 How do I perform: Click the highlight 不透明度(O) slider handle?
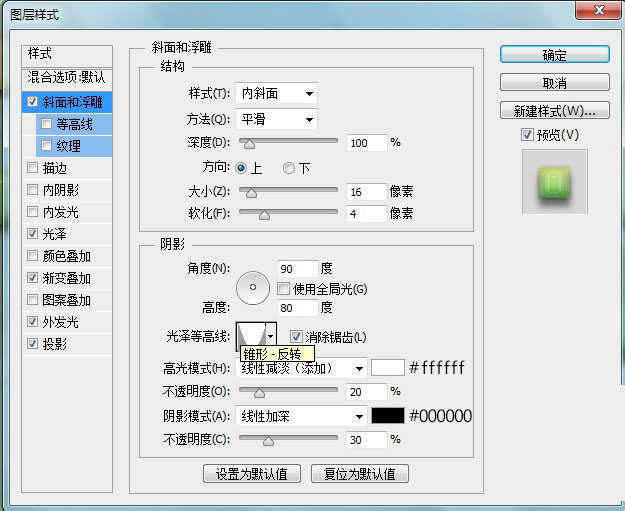pyautogui.click(x=259, y=393)
